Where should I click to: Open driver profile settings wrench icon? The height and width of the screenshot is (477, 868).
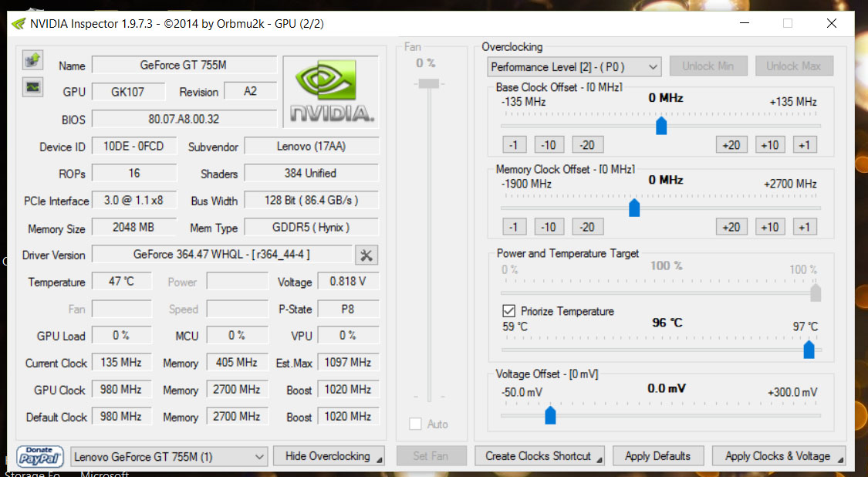pyautogui.click(x=366, y=255)
